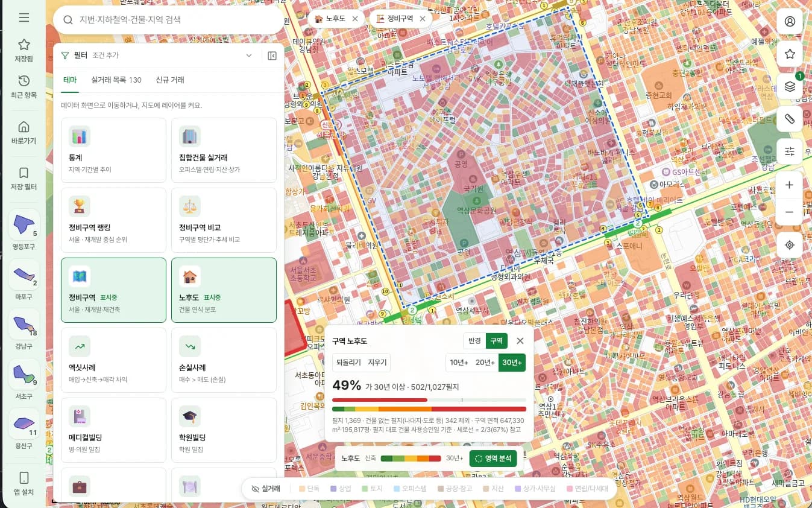Open the 집합건물 실거래 card
This screenshot has width=812, height=508.
224,150
